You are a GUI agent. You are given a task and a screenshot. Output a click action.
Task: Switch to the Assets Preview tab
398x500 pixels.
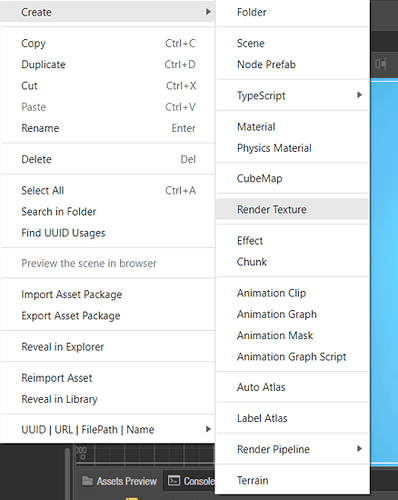pyautogui.click(x=119, y=481)
